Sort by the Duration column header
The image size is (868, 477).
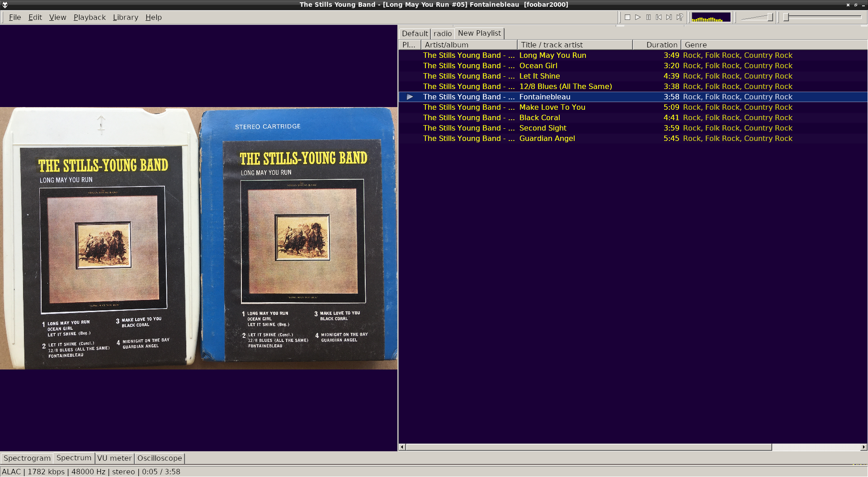[657, 45]
